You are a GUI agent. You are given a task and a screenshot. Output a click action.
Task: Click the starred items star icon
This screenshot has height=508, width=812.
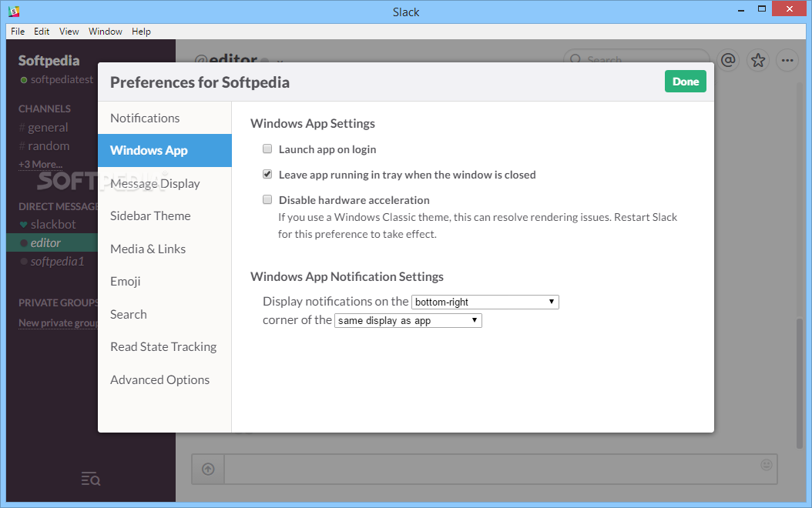point(758,61)
